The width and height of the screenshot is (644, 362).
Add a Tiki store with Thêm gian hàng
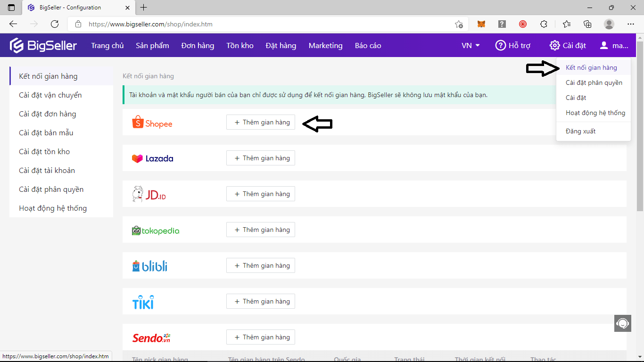point(261,302)
